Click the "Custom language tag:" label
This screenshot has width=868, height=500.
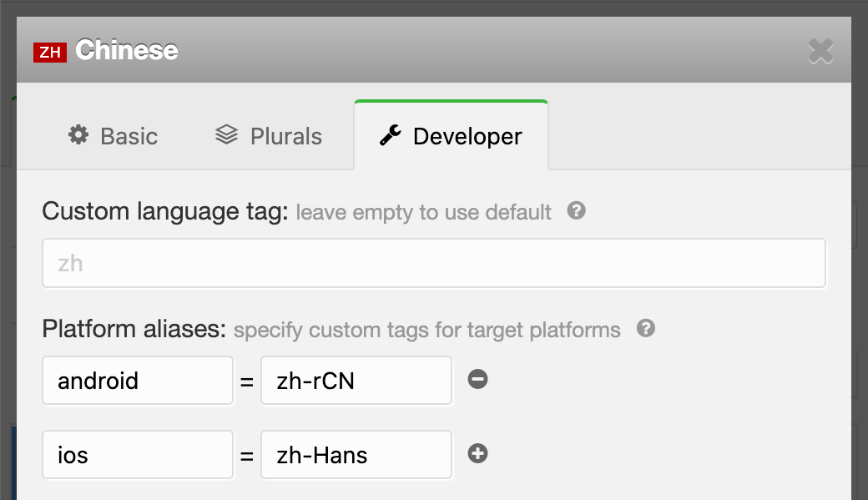165,211
